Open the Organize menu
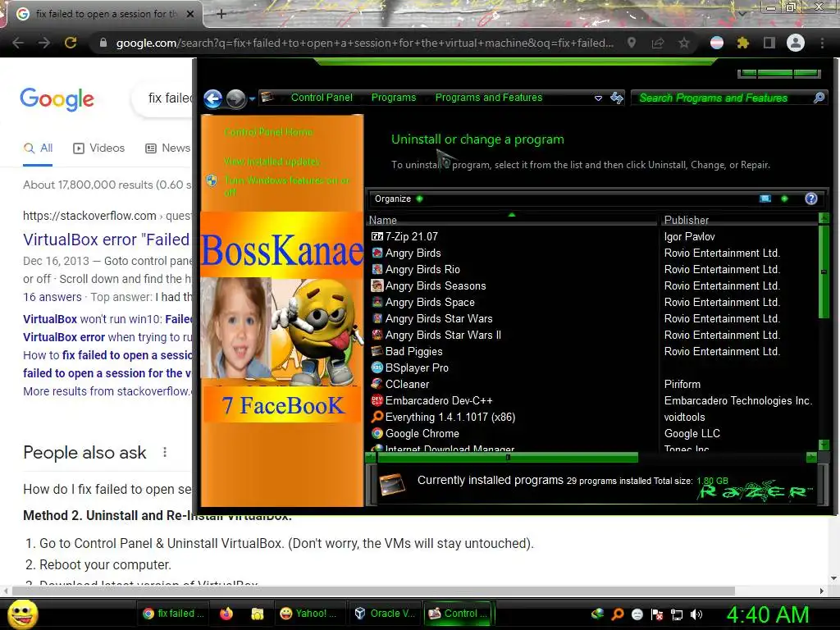Viewport: 840px width, 630px height. coord(399,199)
